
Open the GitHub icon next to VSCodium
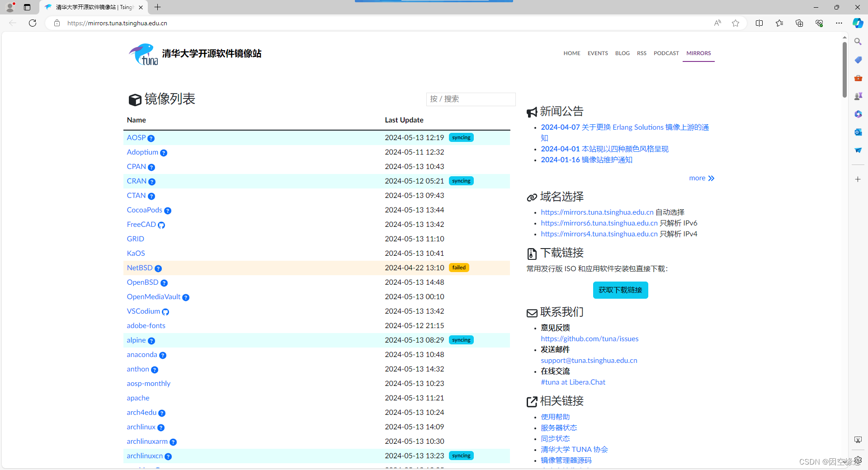tap(165, 312)
